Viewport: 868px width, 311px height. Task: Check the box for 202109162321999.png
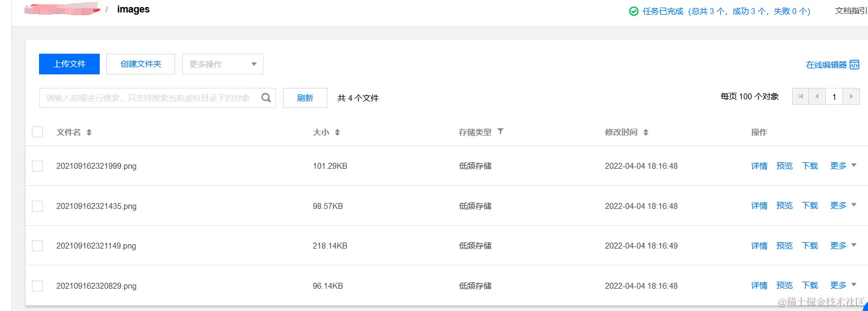[x=37, y=166]
